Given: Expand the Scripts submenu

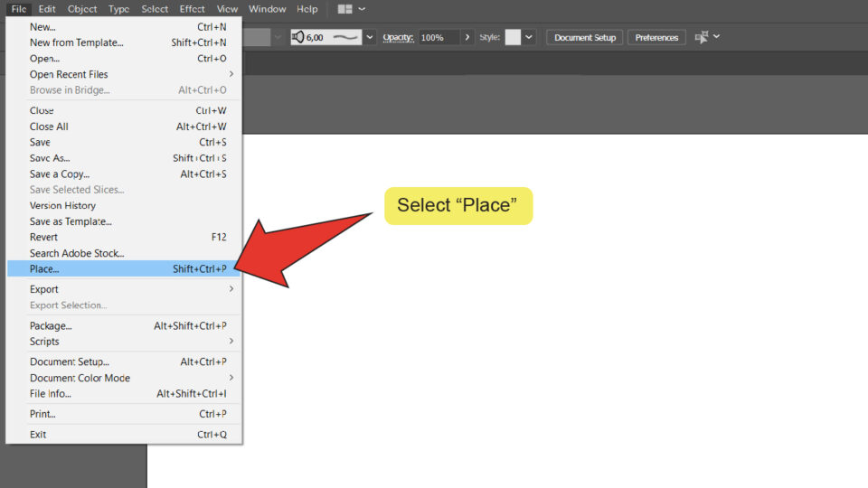Looking at the screenshot, I should click(125, 342).
